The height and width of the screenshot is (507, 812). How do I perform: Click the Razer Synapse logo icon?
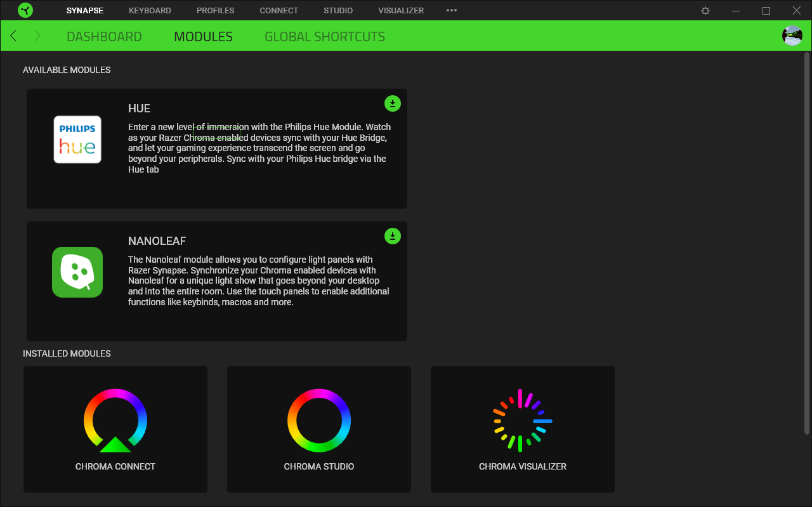tap(25, 10)
